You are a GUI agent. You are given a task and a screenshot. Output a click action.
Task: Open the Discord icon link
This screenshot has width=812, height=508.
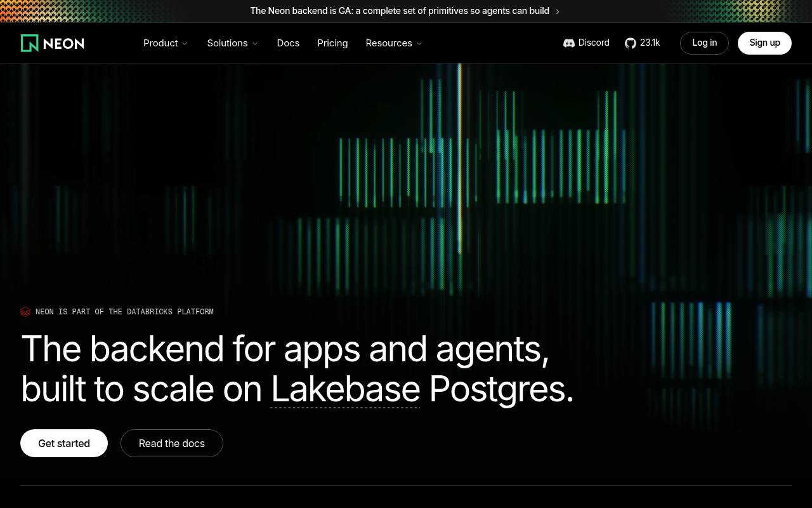point(569,43)
